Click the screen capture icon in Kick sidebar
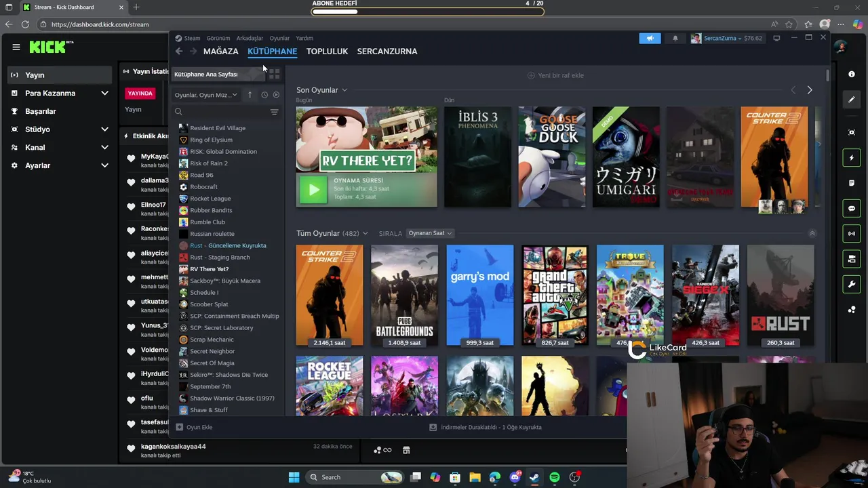The width and height of the screenshot is (868, 488). point(852,132)
